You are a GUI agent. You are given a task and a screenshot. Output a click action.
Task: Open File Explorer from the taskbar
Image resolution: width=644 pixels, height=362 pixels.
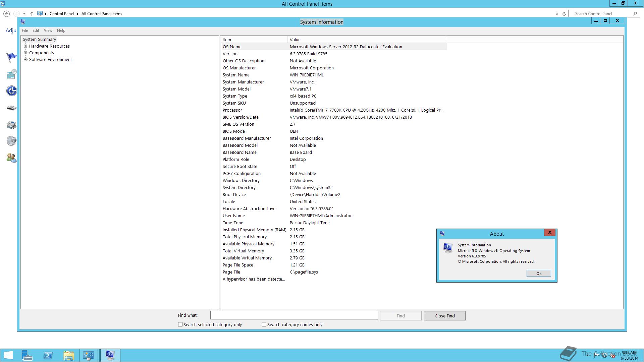point(69,355)
